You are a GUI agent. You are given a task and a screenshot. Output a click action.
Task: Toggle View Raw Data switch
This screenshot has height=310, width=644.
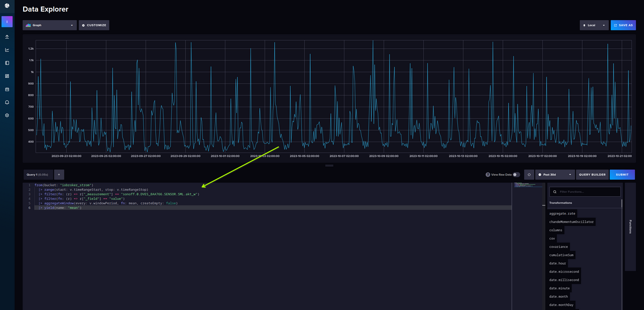pos(516,174)
